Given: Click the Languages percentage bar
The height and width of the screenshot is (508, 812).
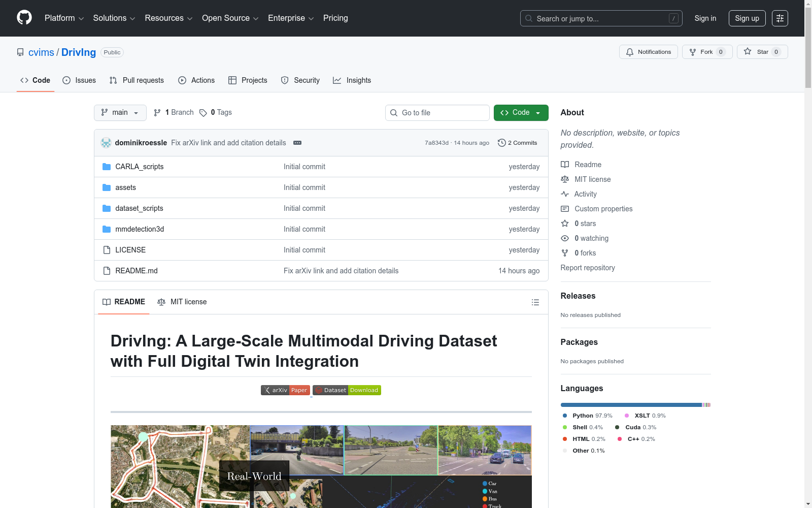Looking at the screenshot, I should click(x=635, y=405).
